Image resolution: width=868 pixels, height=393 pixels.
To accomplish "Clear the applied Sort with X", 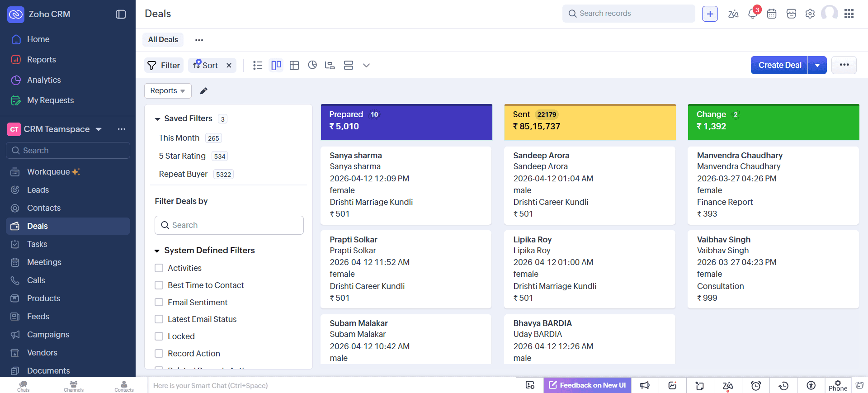I will [x=229, y=66].
